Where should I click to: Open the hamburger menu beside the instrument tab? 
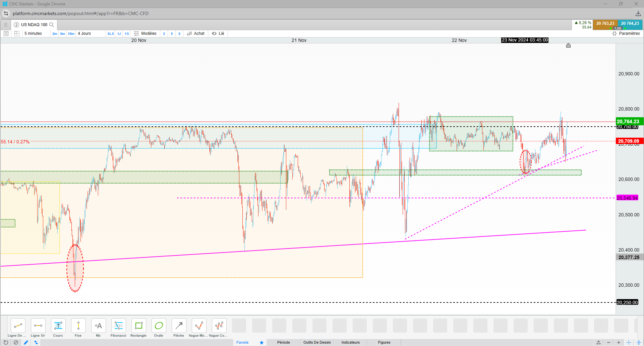click(6, 25)
